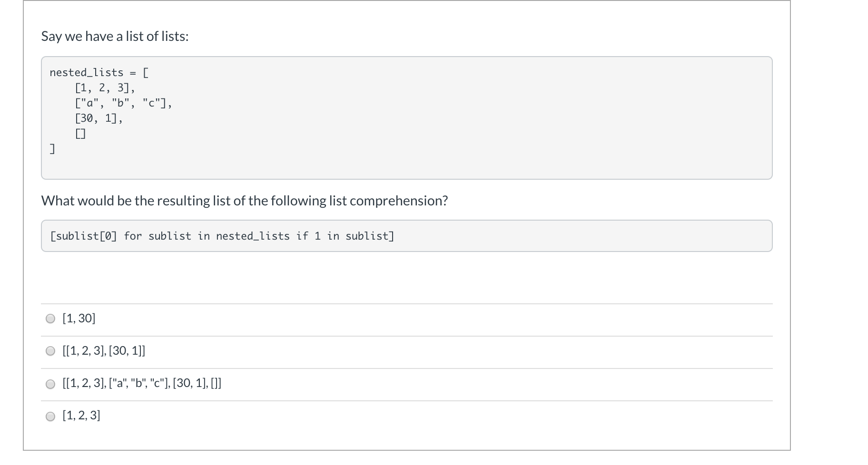Click the "if 1 in sublist]" condition text

pos(345,236)
